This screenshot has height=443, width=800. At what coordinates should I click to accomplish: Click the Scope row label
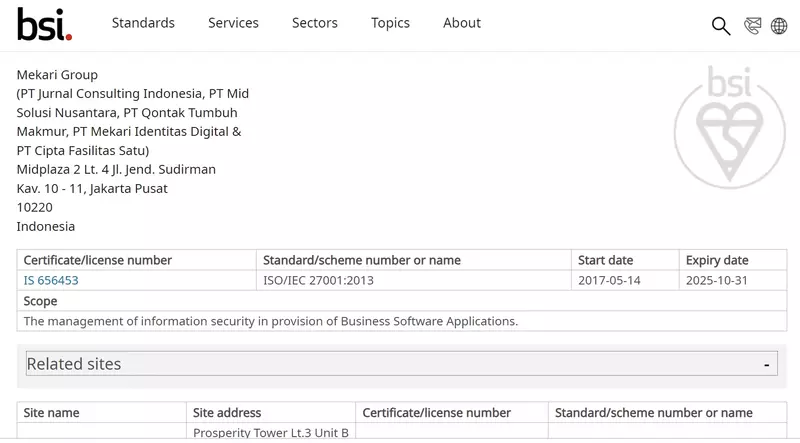click(40, 301)
